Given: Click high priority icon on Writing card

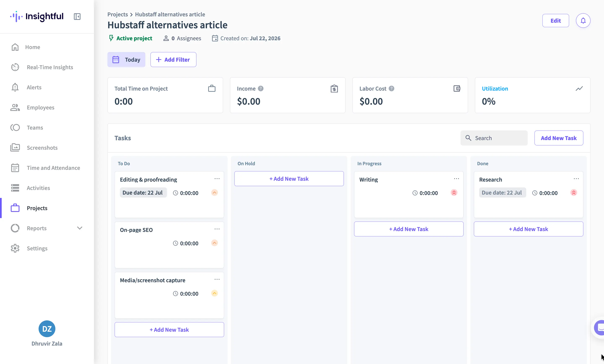Looking at the screenshot, I should pyautogui.click(x=454, y=193).
